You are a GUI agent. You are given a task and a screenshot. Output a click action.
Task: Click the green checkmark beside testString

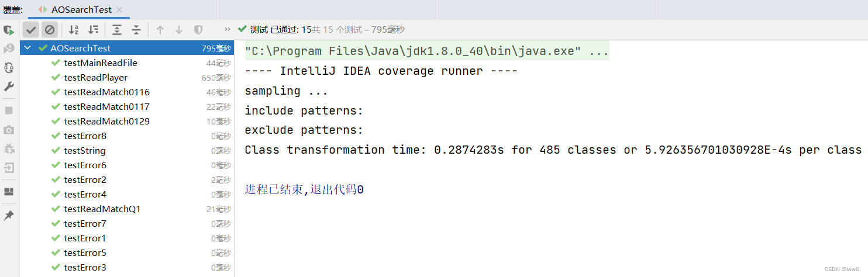pyautogui.click(x=56, y=150)
